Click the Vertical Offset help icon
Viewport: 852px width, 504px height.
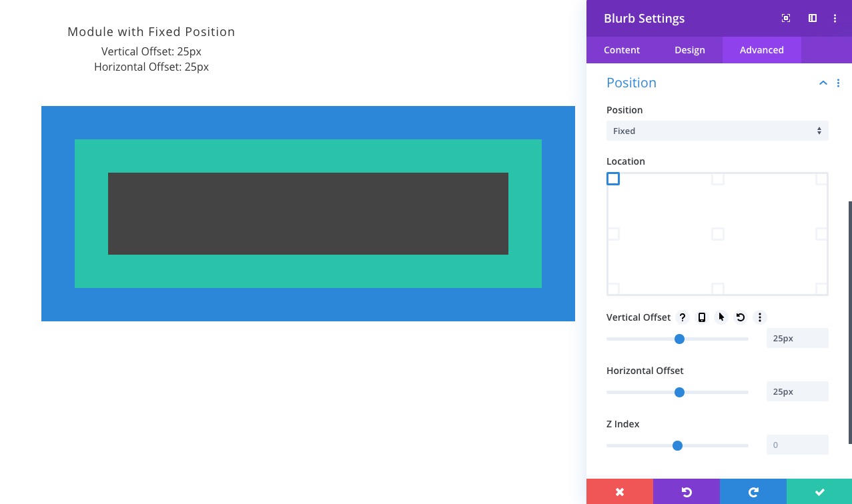tap(683, 317)
